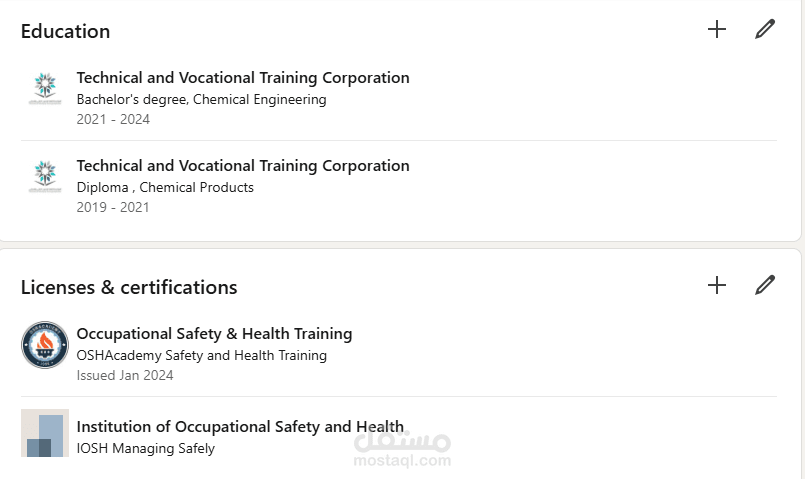The image size is (805, 479).
Task: Click the Licenses & certifications heading
Action: click(x=129, y=288)
